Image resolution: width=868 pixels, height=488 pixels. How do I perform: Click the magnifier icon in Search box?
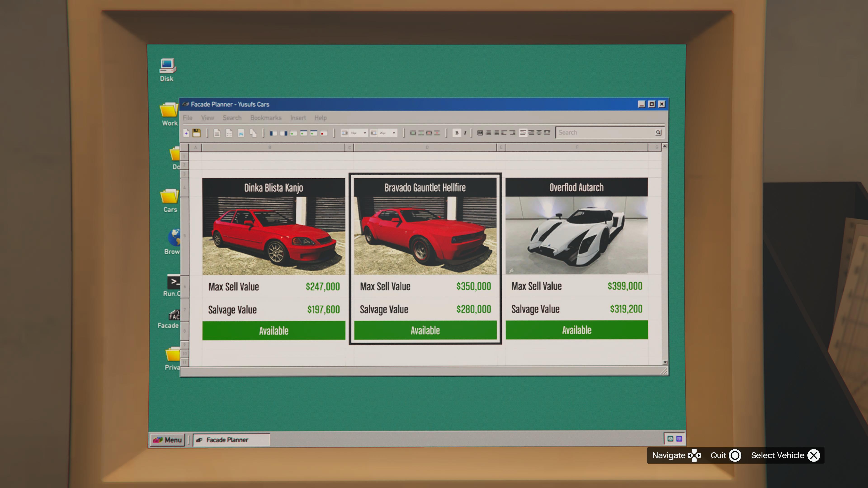tap(658, 132)
